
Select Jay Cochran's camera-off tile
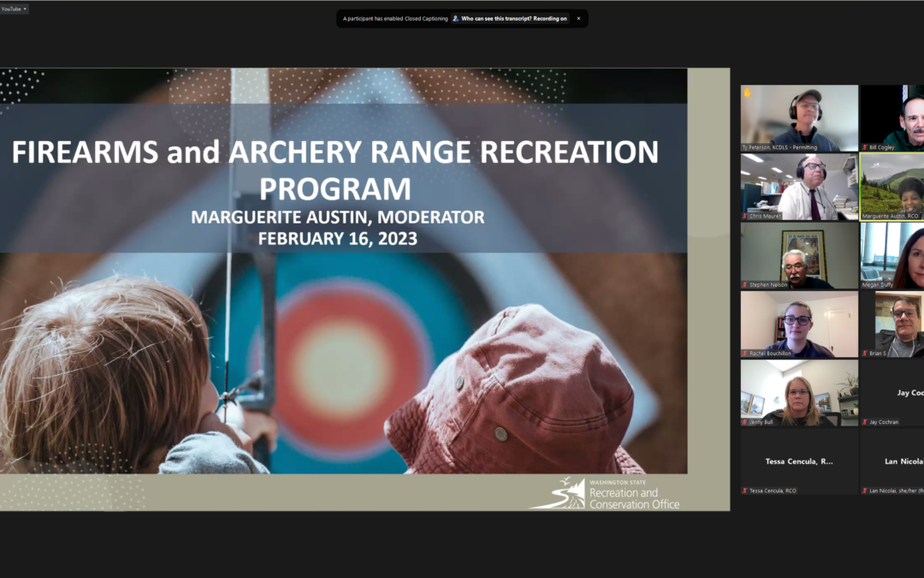(892, 393)
